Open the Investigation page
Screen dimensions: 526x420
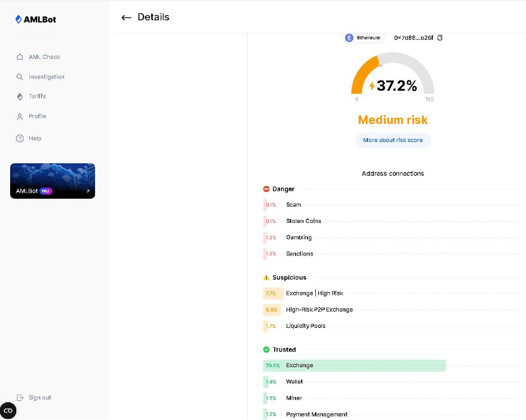tap(40, 77)
